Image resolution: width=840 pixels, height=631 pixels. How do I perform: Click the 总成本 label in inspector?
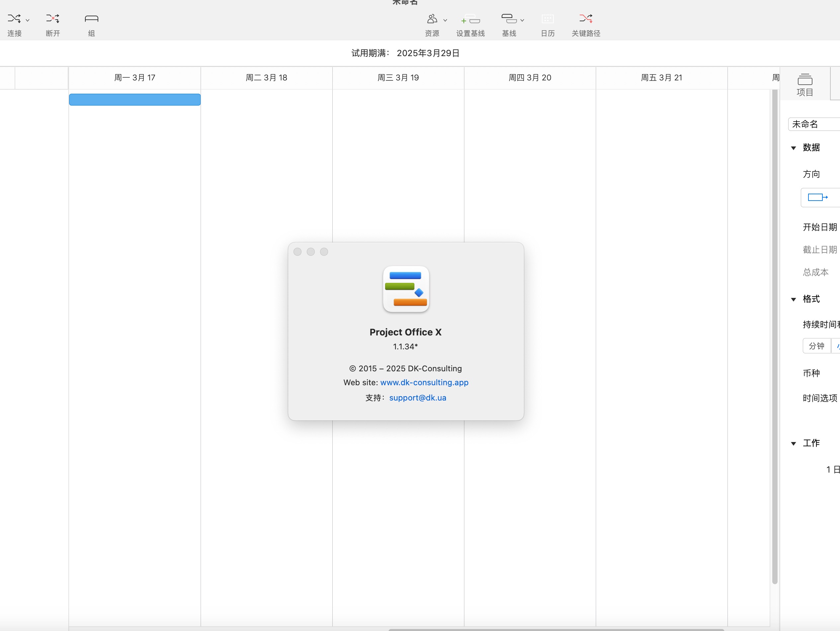(815, 272)
